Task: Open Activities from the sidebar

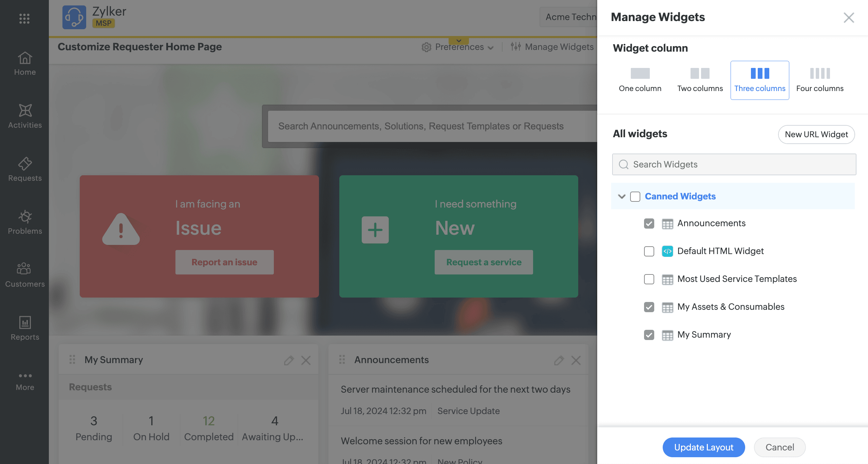Action: [25, 117]
